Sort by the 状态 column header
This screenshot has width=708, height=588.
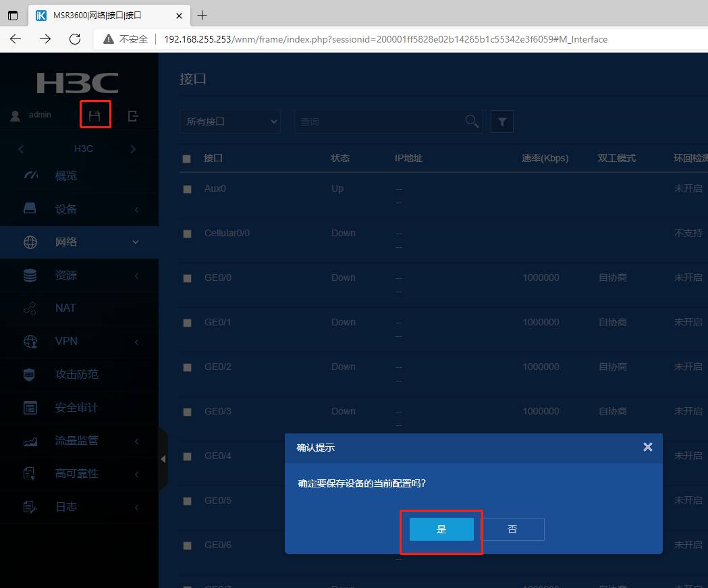pyautogui.click(x=340, y=158)
